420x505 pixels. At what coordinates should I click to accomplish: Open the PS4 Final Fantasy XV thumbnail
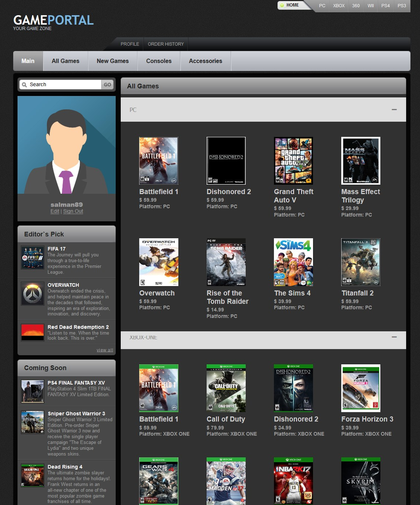(x=32, y=391)
